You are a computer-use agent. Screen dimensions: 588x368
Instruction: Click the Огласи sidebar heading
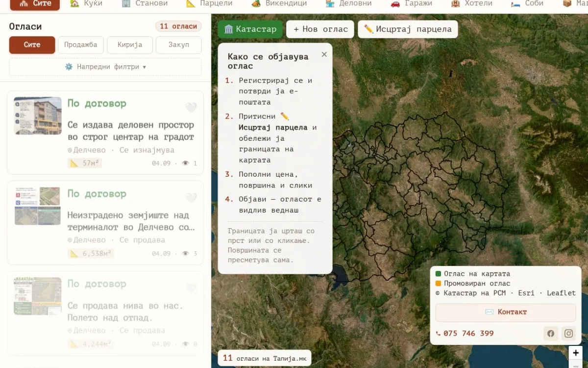(x=25, y=26)
